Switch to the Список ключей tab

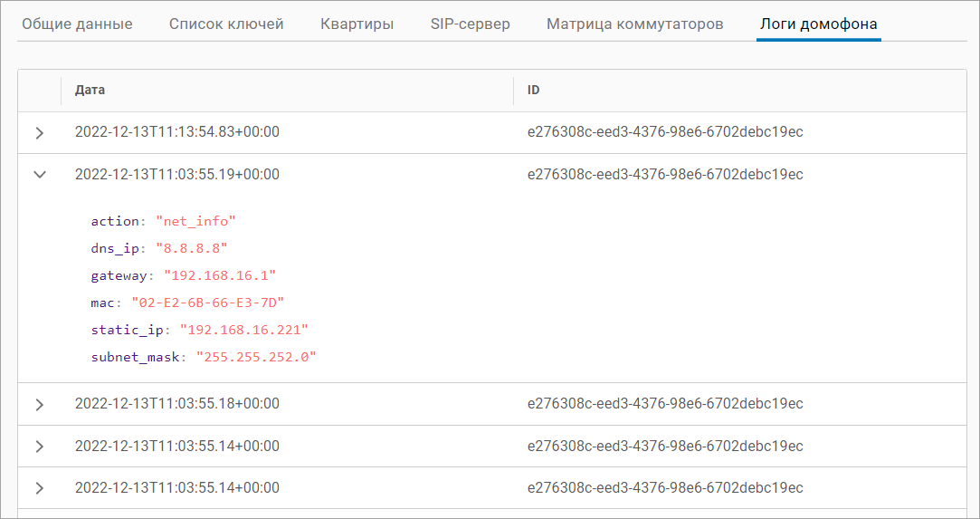[226, 24]
